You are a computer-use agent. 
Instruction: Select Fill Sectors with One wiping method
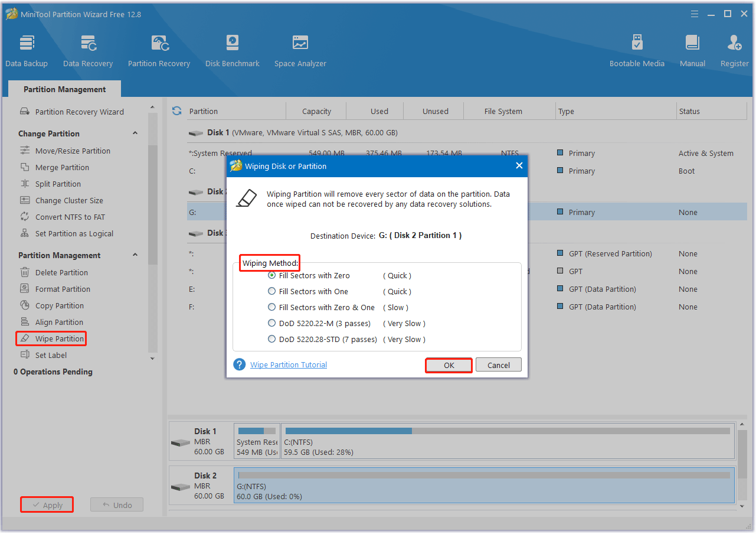[271, 291]
